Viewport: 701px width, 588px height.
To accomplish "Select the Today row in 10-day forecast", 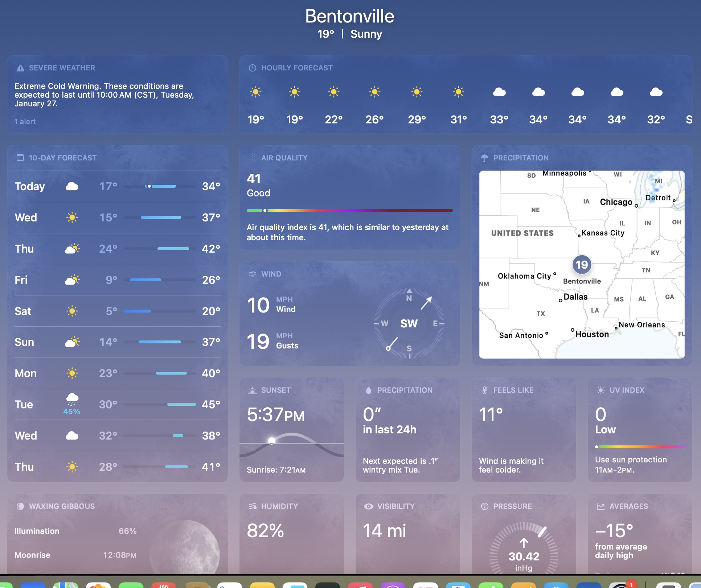I will click(x=117, y=186).
